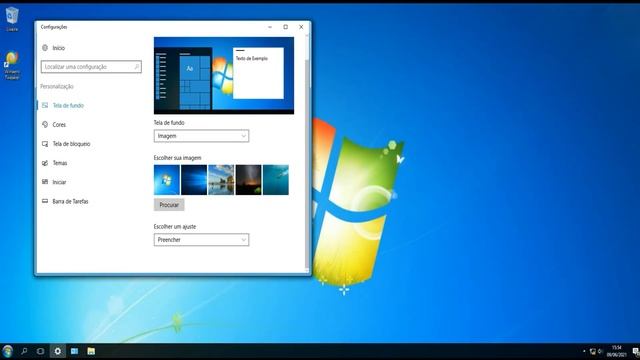640x360 pixels.
Task: Choose the underwater swimmer wallpaper thumbnail
Action: (276, 180)
